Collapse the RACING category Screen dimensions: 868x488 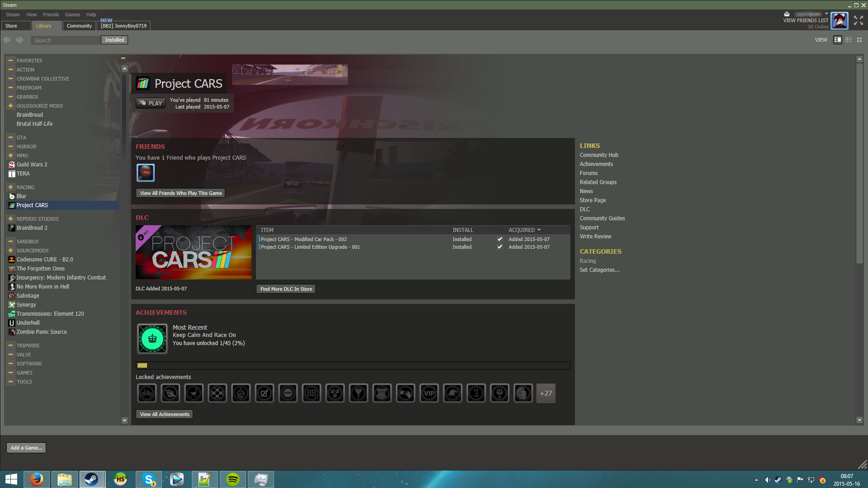(x=10, y=187)
